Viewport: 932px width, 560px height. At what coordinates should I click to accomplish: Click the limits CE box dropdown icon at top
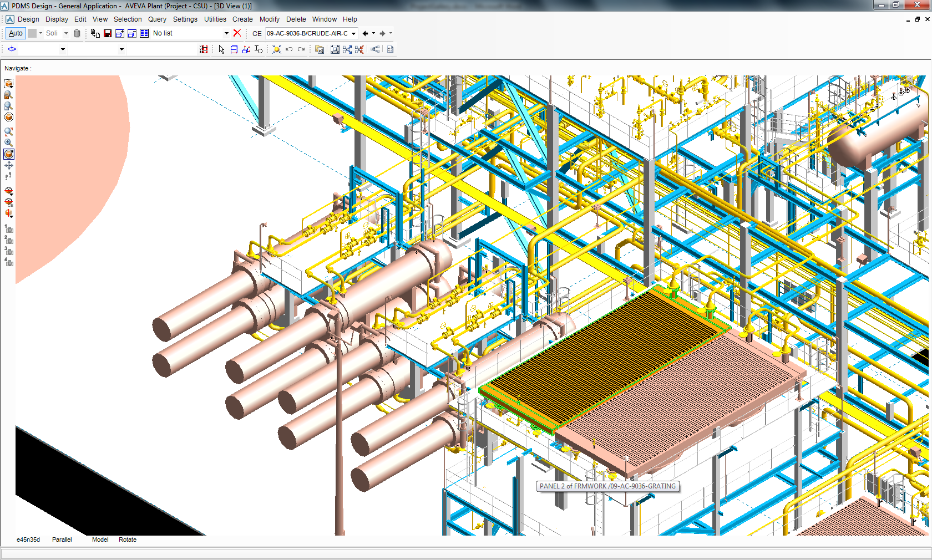point(8,84)
